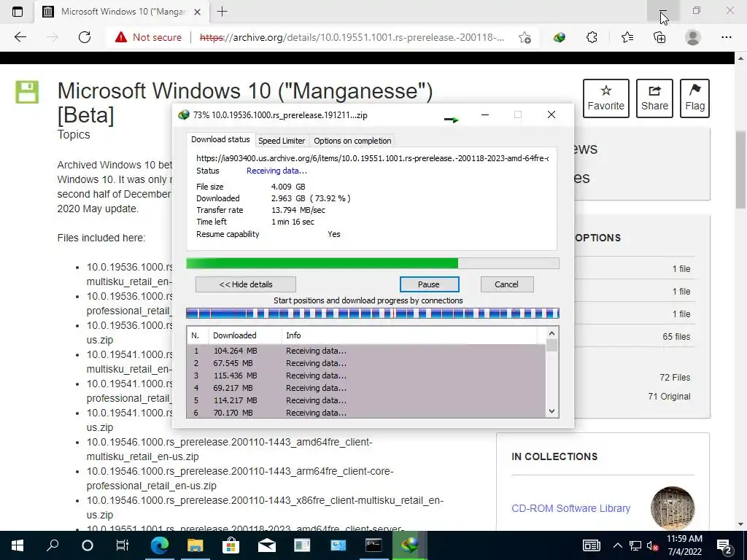Close the Microsoft Windows 10 tab
The image size is (747, 560).
pyautogui.click(x=197, y=12)
